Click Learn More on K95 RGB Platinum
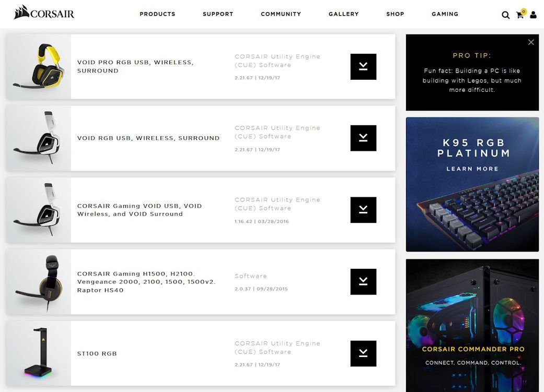Screen dimensions: 544x392 (472, 169)
